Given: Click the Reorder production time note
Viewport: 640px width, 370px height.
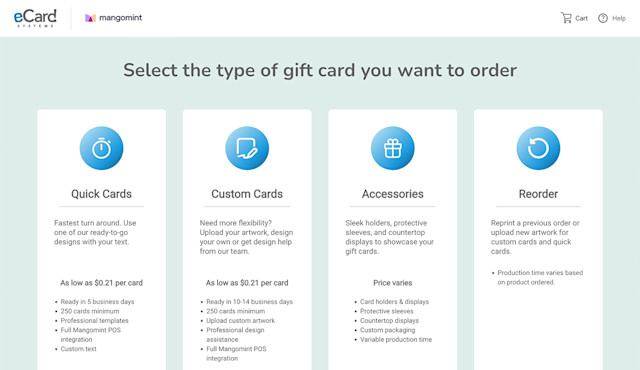Looking at the screenshot, I should click(x=540, y=277).
